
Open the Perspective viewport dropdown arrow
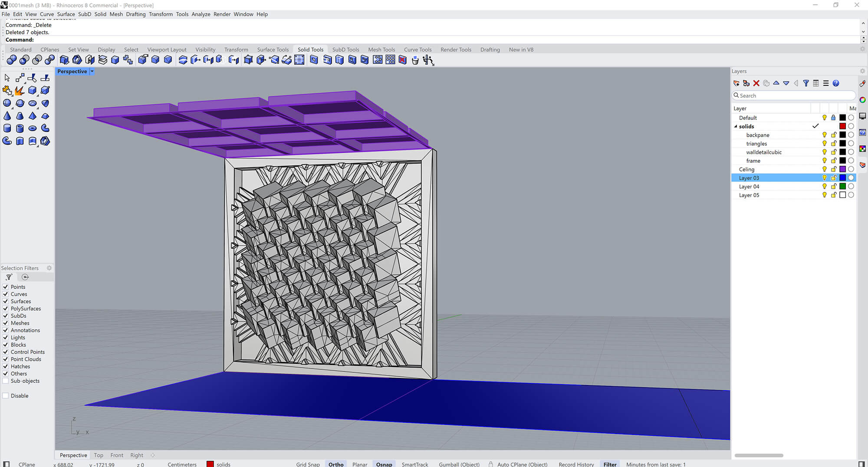[x=92, y=72]
